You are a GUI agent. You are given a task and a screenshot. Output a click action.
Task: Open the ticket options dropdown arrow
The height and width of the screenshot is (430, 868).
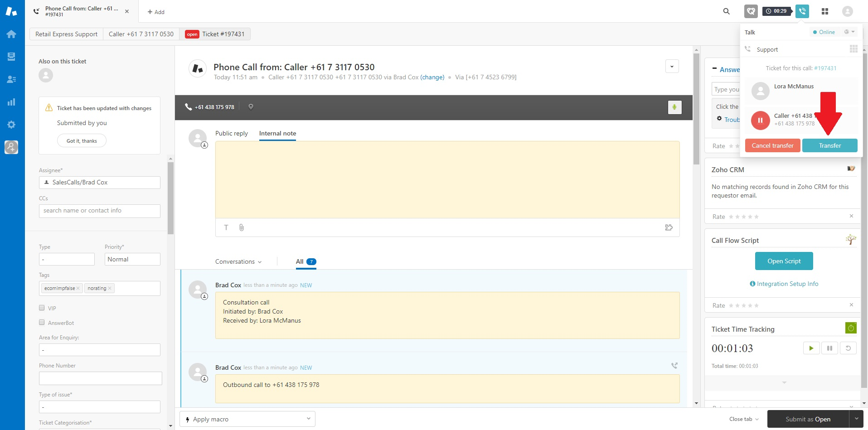click(x=672, y=67)
